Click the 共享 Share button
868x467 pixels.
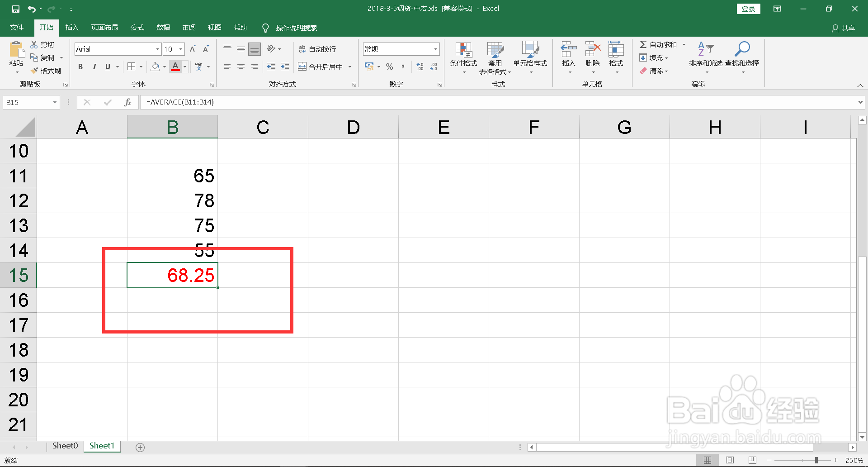[844, 28]
